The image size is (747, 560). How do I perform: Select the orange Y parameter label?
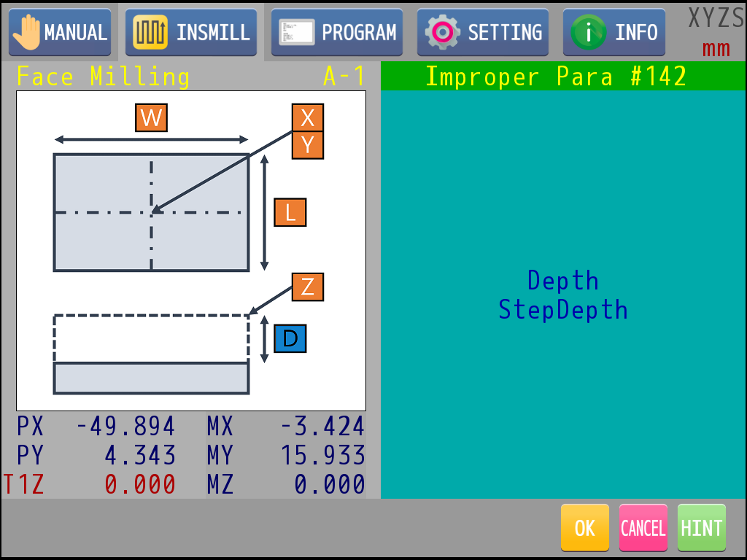308,145
